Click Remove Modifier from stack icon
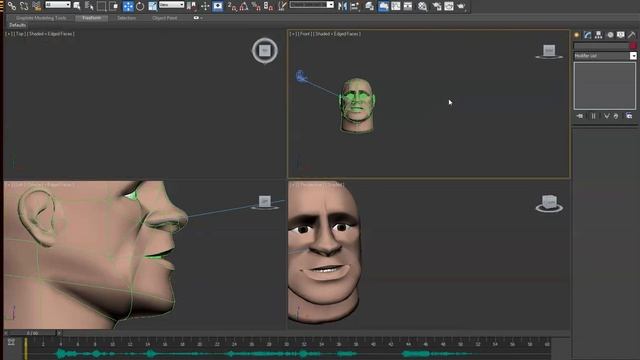 616,116
